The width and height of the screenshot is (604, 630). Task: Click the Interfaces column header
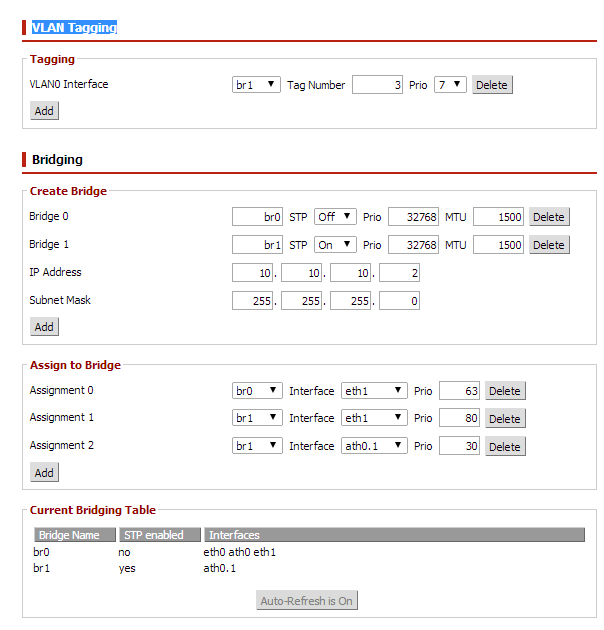[394, 535]
